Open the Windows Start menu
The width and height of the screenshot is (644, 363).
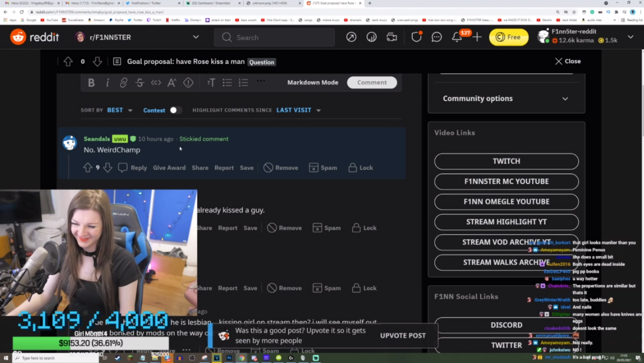pos(6,358)
